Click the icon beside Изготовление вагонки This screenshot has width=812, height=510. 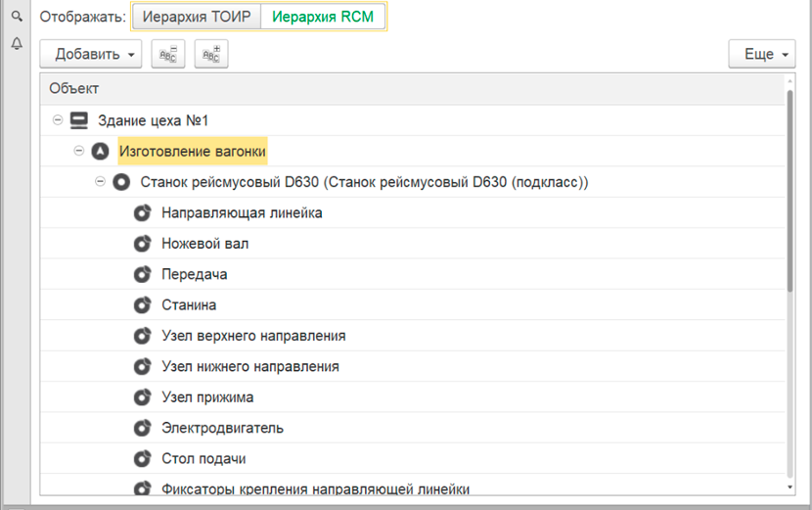pyautogui.click(x=100, y=152)
